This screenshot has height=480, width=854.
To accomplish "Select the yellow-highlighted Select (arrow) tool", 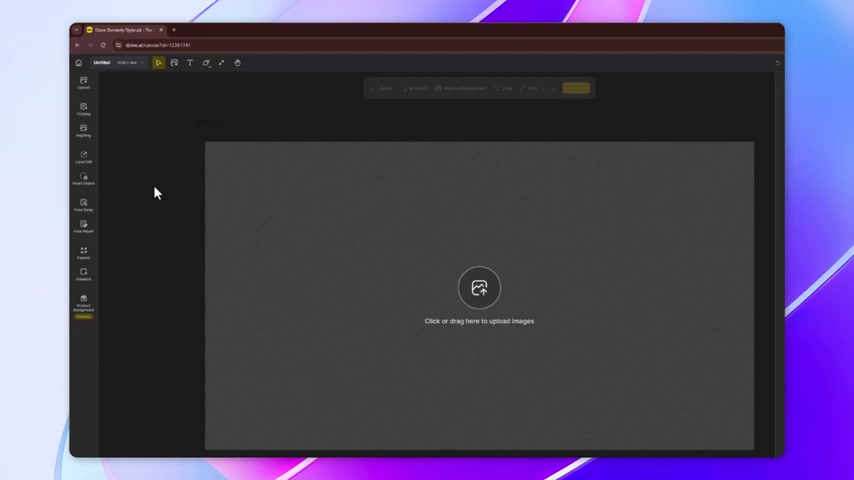I will (158, 63).
